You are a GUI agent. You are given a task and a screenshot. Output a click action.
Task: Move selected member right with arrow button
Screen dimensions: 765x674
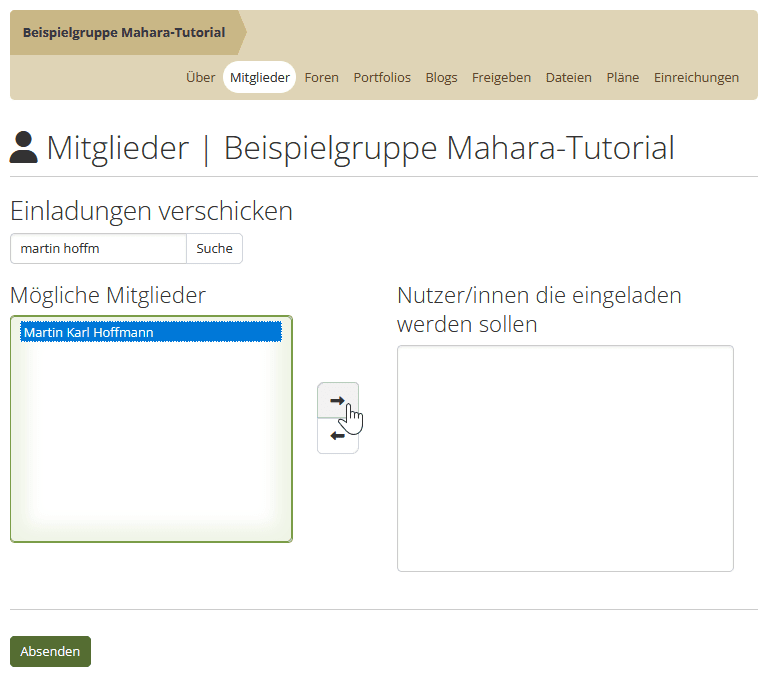pyautogui.click(x=338, y=400)
